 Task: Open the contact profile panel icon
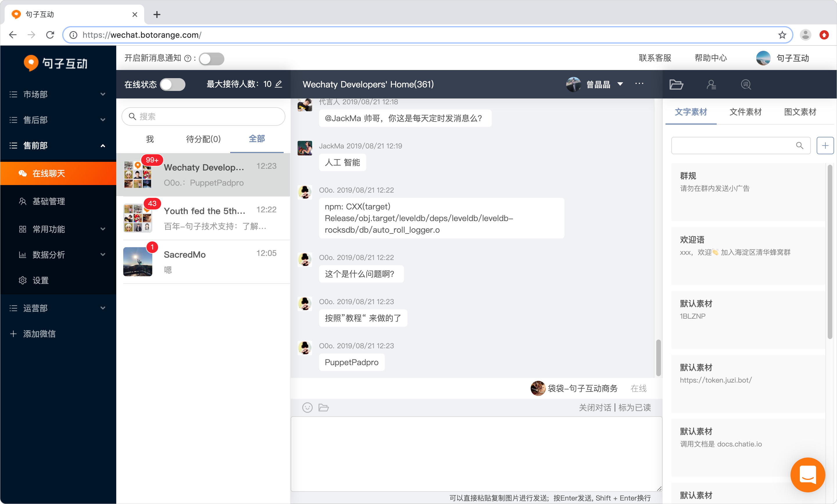click(x=711, y=84)
